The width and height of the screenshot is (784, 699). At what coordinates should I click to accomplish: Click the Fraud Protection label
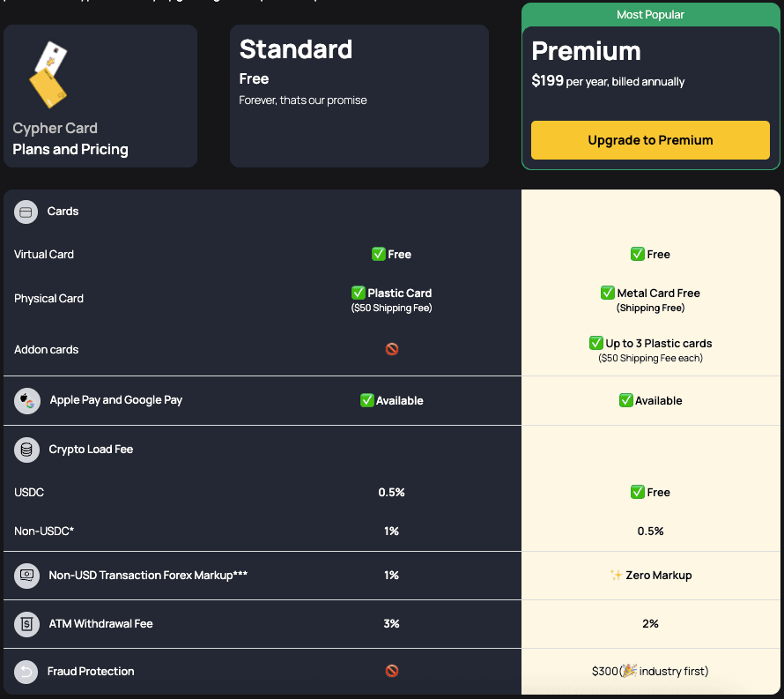[x=91, y=671]
